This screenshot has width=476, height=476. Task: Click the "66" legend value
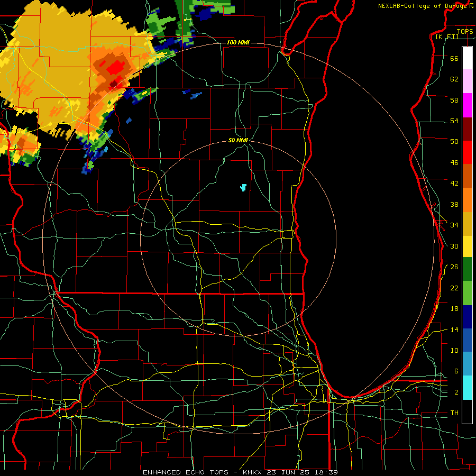(x=454, y=58)
